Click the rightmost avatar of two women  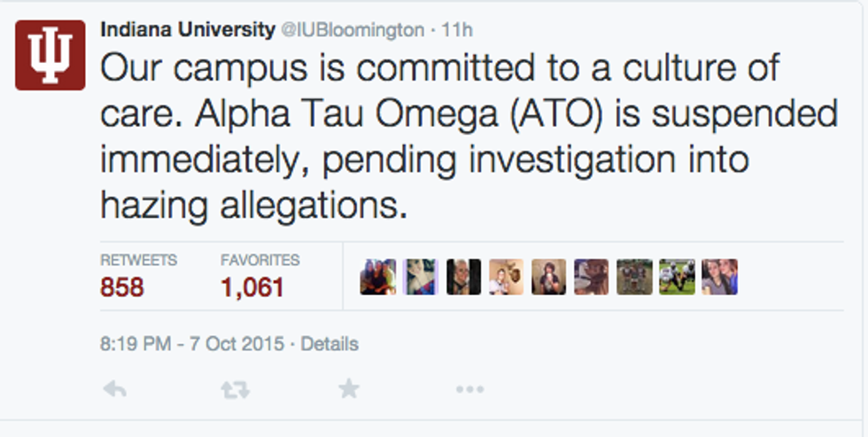(719, 277)
